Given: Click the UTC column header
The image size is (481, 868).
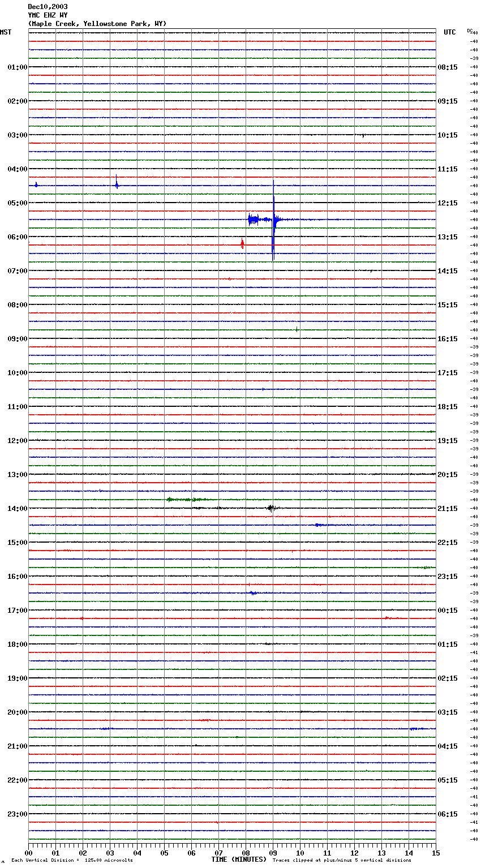Looking at the screenshot, I should tap(449, 32).
